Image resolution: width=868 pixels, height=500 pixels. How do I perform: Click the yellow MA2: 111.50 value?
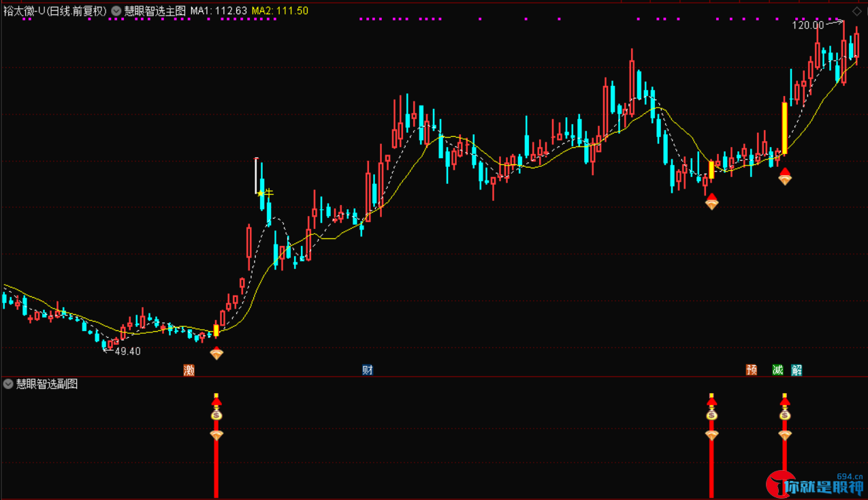point(280,11)
